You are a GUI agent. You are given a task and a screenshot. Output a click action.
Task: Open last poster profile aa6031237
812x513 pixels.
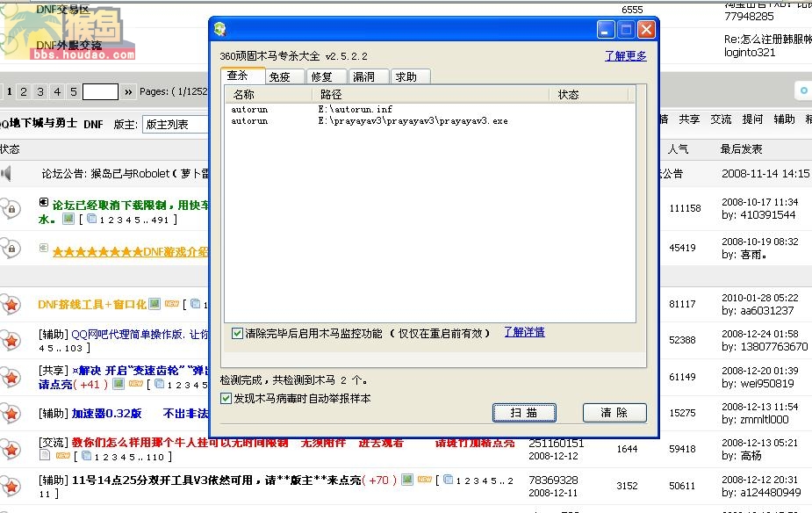[x=767, y=311]
